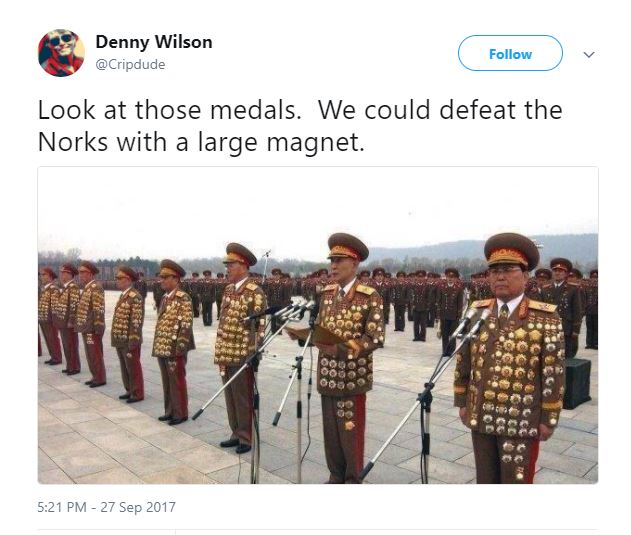Click "Look at those medals" sentence
The height and width of the screenshot is (535, 631).
click(169, 110)
